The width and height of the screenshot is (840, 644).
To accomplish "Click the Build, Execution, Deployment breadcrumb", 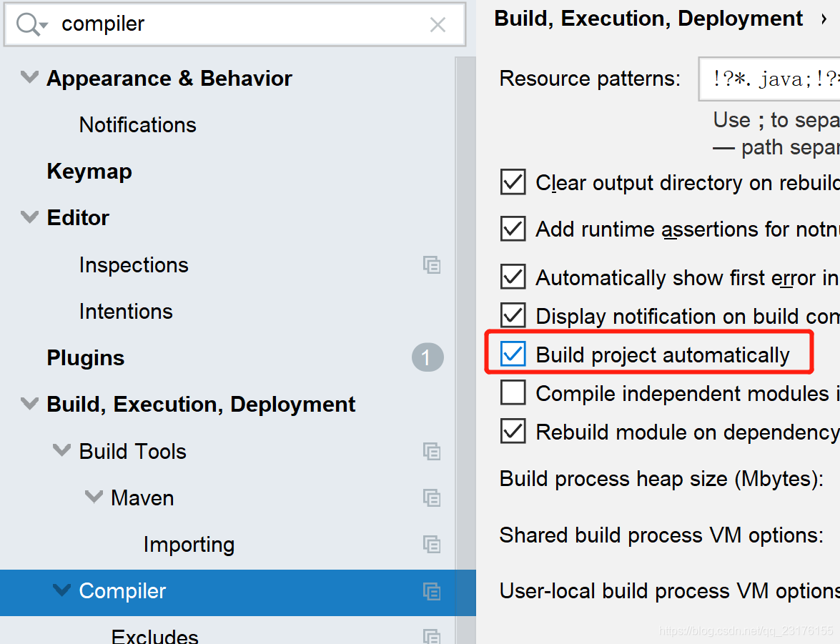I will click(x=648, y=18).
